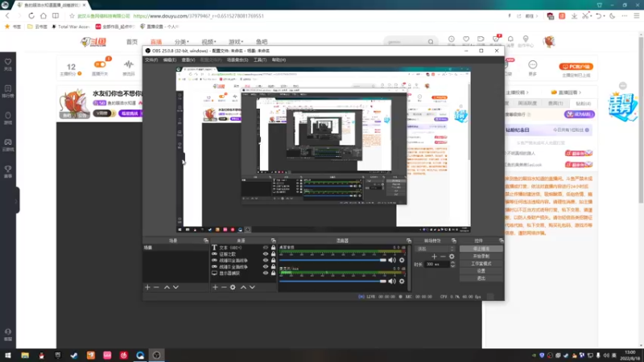
Task: Mute 麦克风/Aux (microphone) with the speaker icon in the mixer
Action: coord(392,281)
